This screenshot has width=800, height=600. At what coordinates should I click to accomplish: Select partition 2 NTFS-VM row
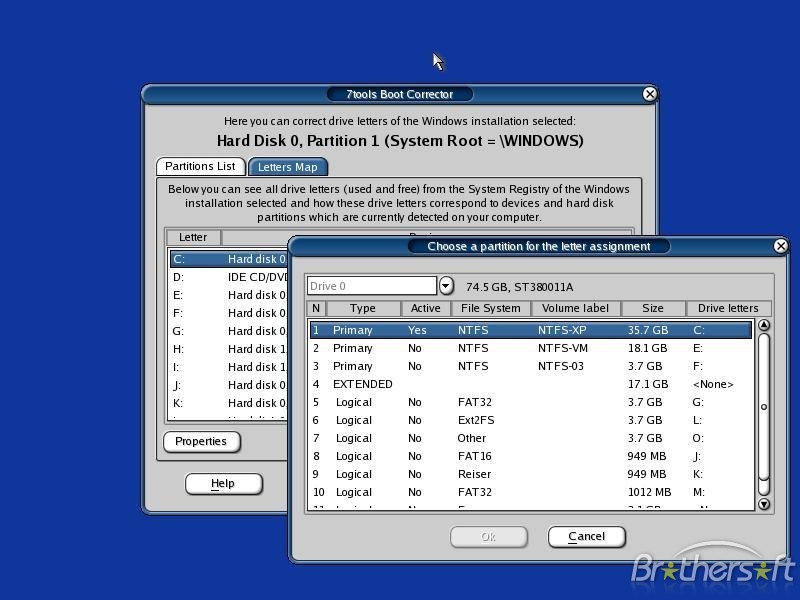[x=531, y=348]
